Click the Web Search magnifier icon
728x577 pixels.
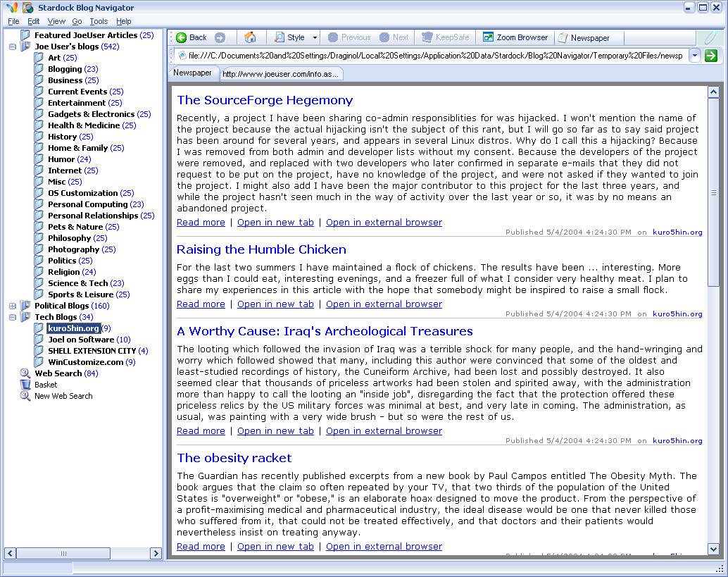pyautogui.click(x=25, y=373)
